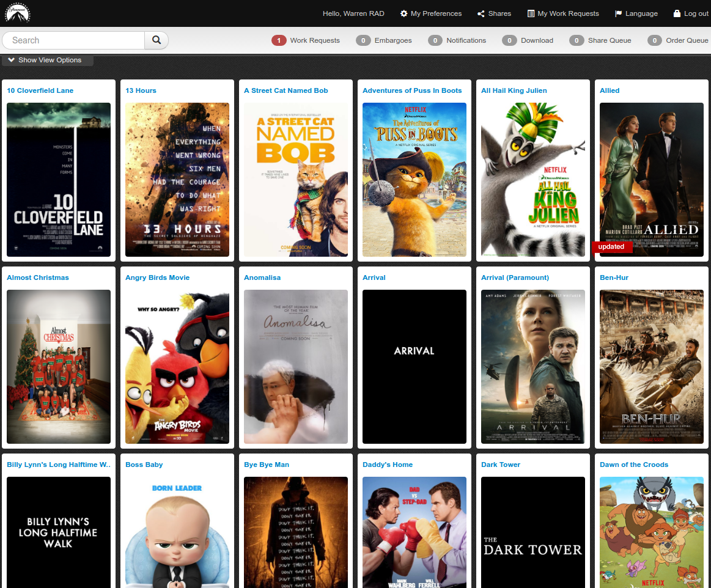711x588 pixels.
Task: Open the Work Requests link
Action: (x=315, y=40)
